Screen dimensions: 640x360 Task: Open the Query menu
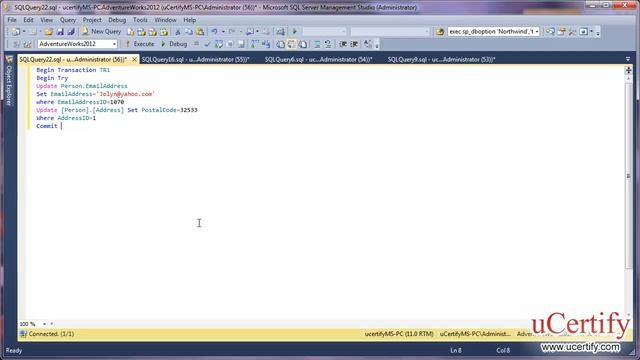68,20
